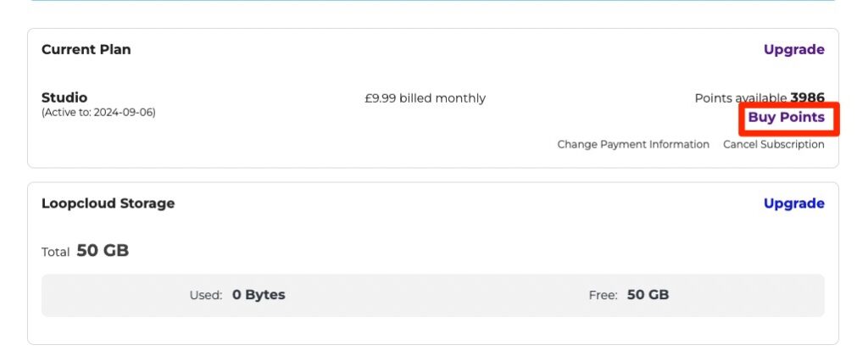
Task: Click the total 50 GB storage value
Action: pyautogui.click(x=103, y=251)
